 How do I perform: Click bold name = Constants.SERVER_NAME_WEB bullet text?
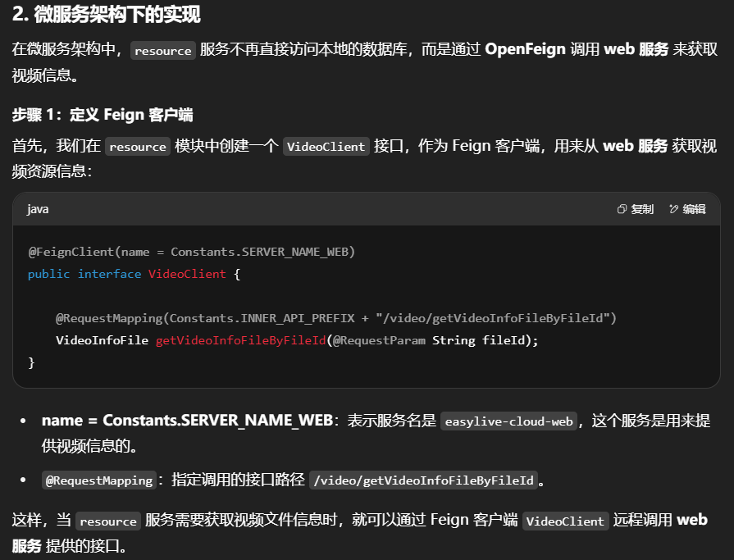(188, 421)
